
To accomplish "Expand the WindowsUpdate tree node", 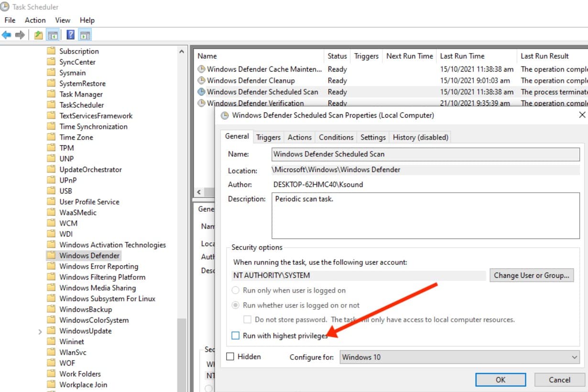I will (40, 331).
